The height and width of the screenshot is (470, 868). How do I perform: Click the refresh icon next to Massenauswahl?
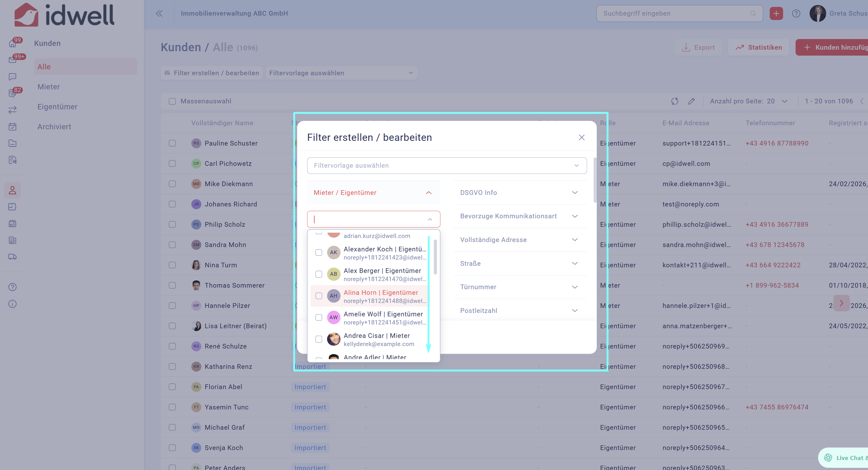pyautogui.click(x=674, y=101)
